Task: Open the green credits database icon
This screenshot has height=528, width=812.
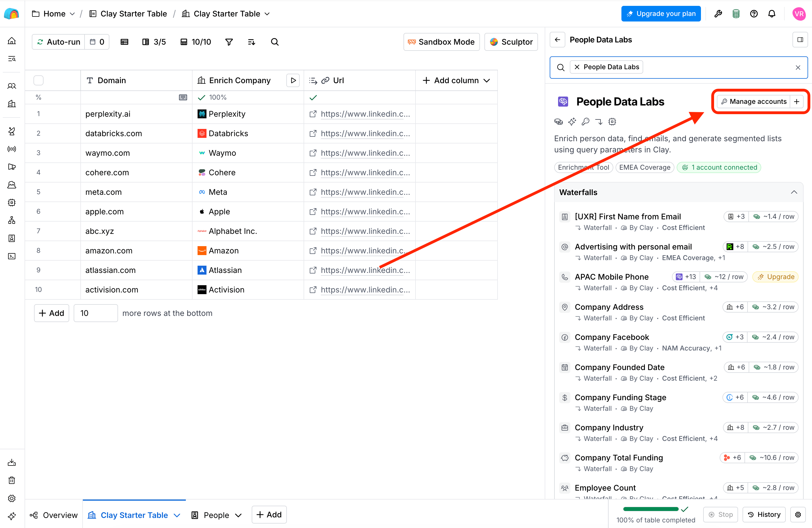Action: pos(736,14)
